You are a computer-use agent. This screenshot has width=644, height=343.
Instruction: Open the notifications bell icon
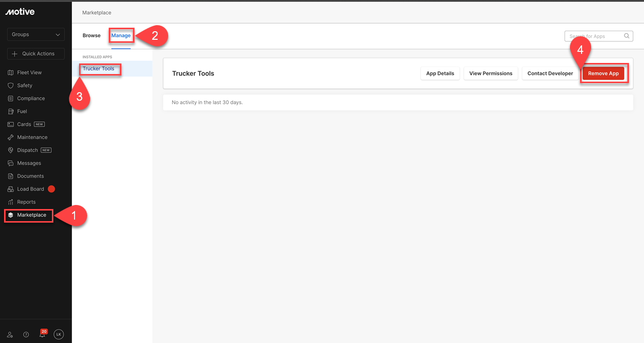(x=42, y=334)
